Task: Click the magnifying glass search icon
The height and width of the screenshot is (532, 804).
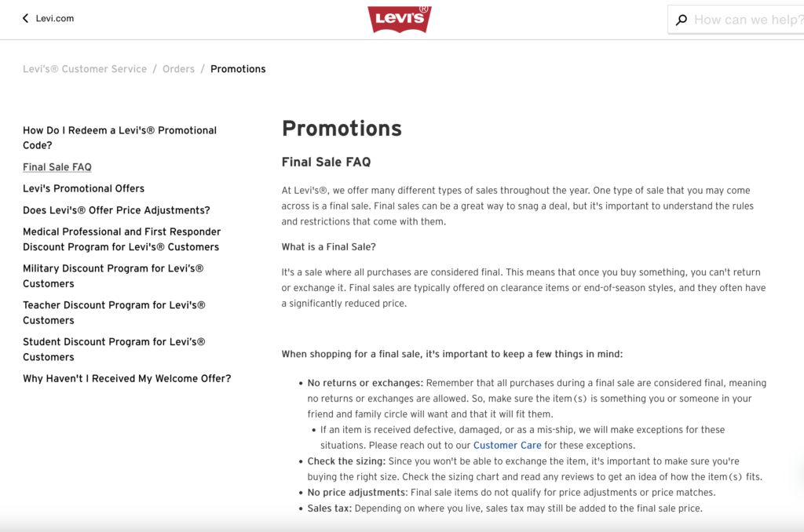Action: 680,19
